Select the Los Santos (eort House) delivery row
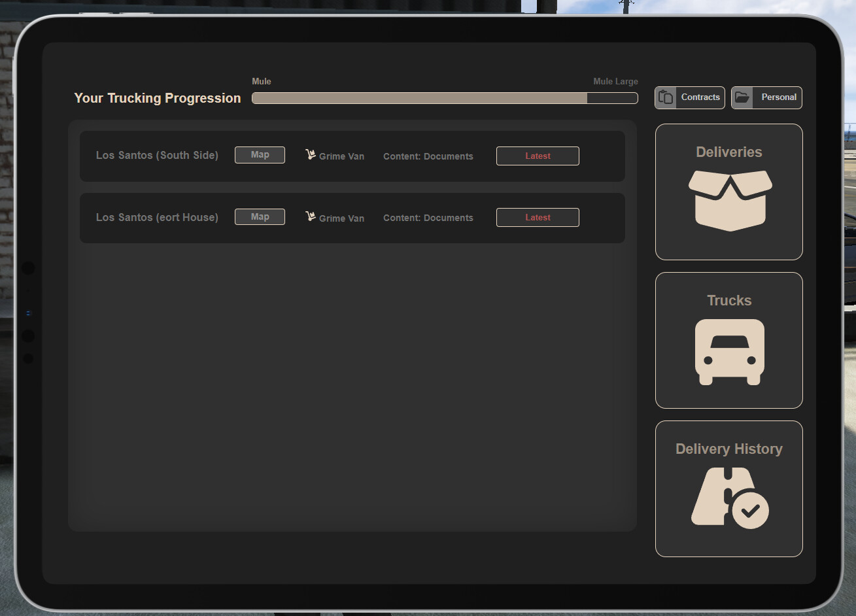 [x=353, y=217]
